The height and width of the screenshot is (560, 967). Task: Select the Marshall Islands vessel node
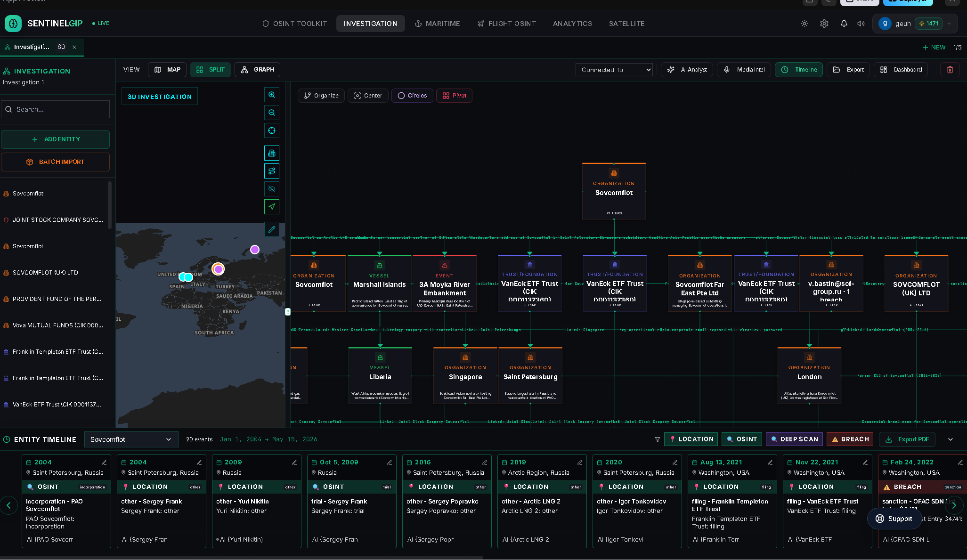[380, 283]
